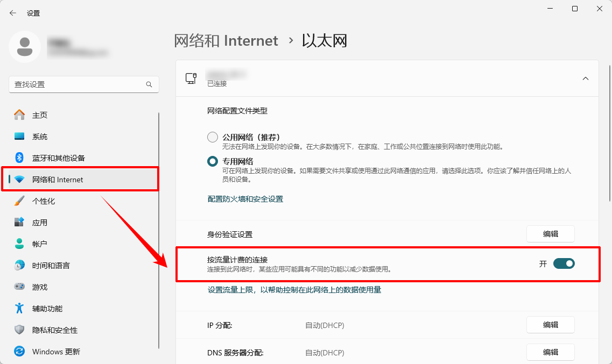Screen dimensions: 612x364
Task: Maximize the Settings window
Action: (x=575, y=9)
